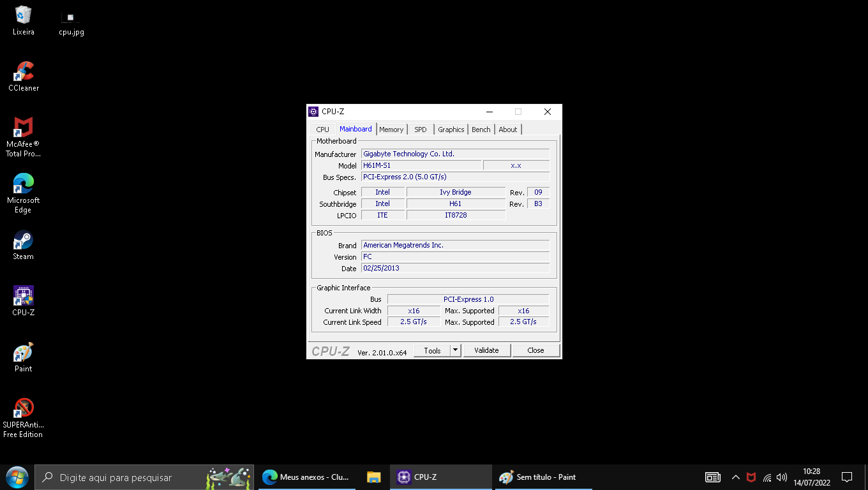The width and height of the screenshot is (868, 490).
Task: Open the Wi-Fi network tray icon
Action: pyautogui.click(x=767, y=477)
